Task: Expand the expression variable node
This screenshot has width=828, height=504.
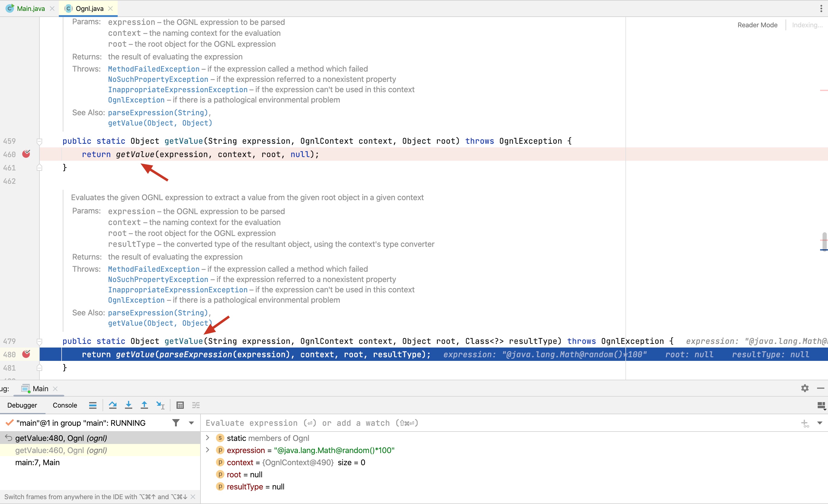Action: pos(208,450)
